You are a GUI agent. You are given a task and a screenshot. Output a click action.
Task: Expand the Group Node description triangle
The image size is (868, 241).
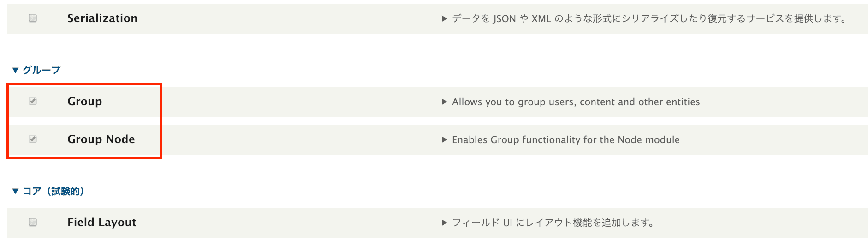pyautogui.click(x=444, y=139)
